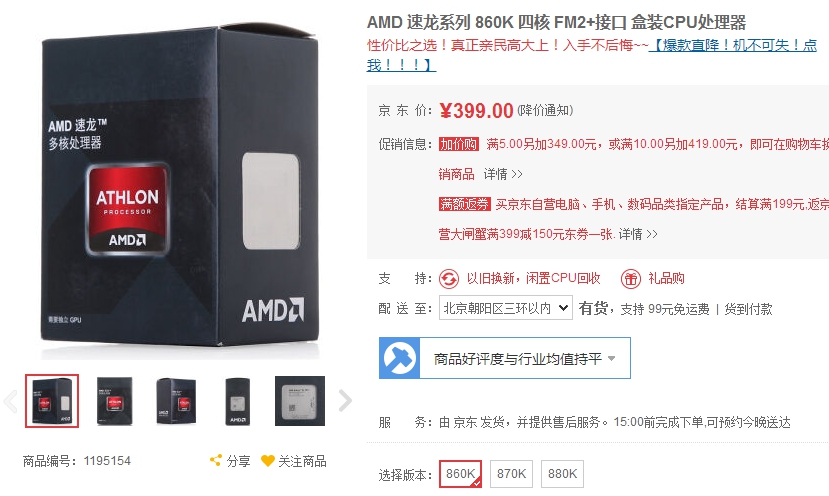The height and width of the screenshot is (496, 829).
Task: Select the second product thumbnail
Action: 114,400
